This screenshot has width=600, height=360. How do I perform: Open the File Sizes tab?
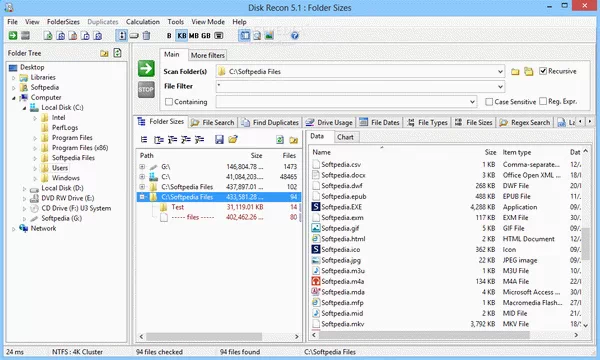(474, 122)
